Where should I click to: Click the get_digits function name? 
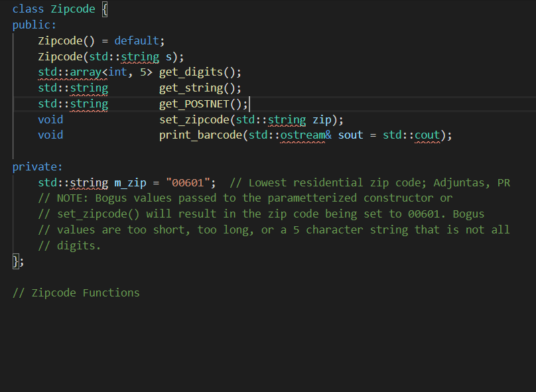[191, 72]
